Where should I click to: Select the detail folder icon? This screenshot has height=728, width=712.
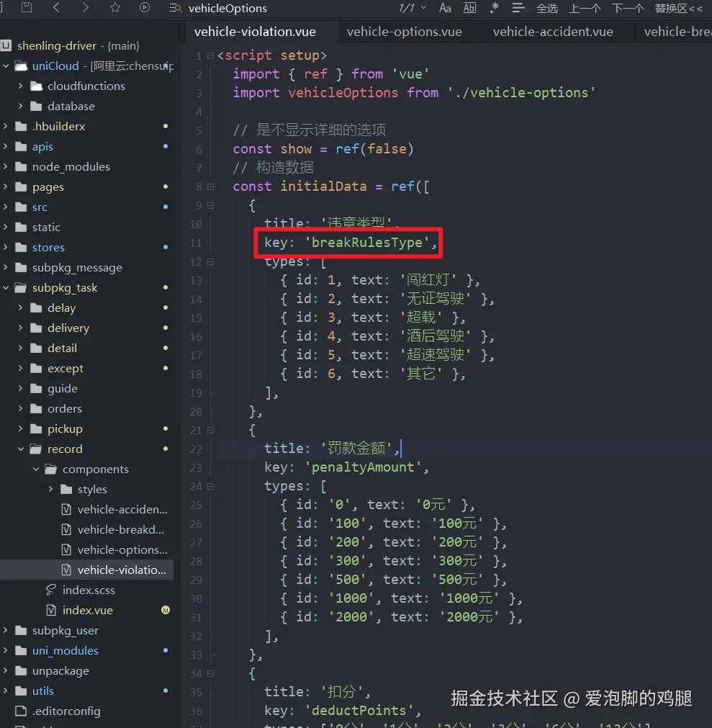pos(36,349)
